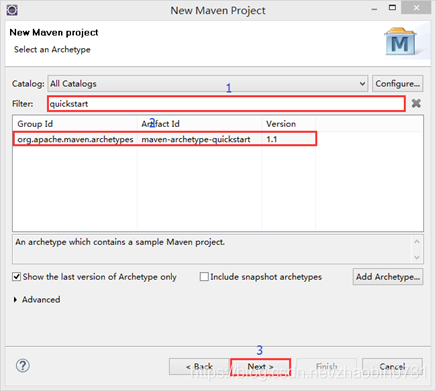The width and height of the screenshot is (436, 391).
Task: Sort by the Artifact Id column header
Action: [199, 124]
